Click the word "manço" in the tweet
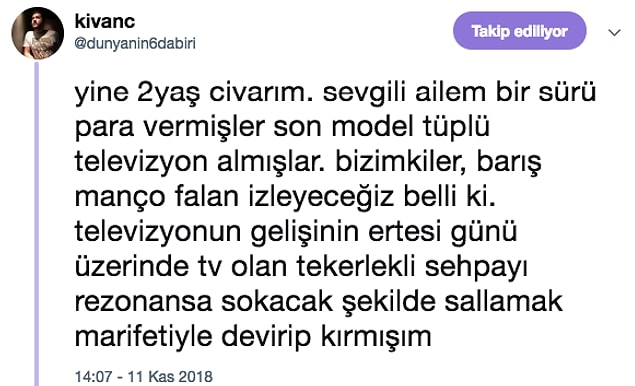The height and width of the screenshot is (386, 635). (120, 198)
